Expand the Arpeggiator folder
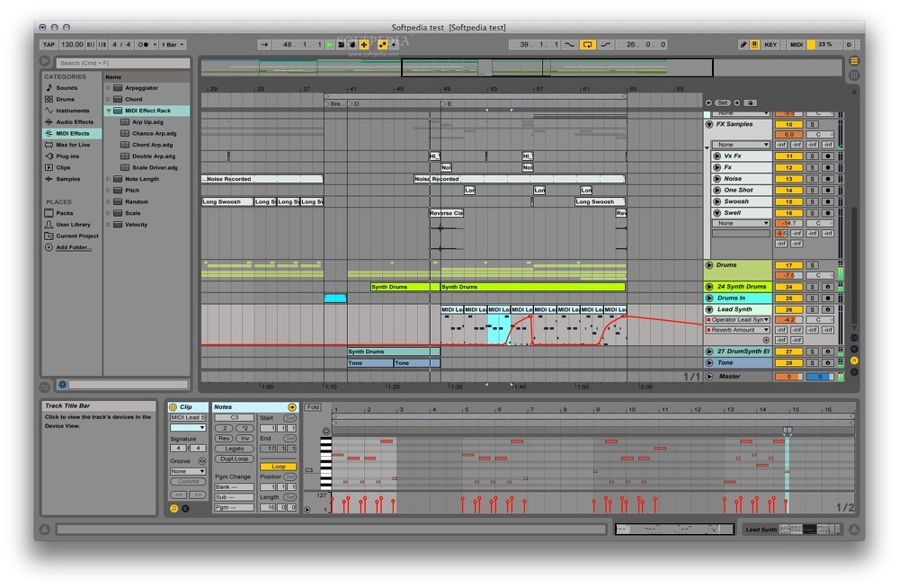Image resolution: width=899 pixels, height=588 pixels. tap(109, 88)
